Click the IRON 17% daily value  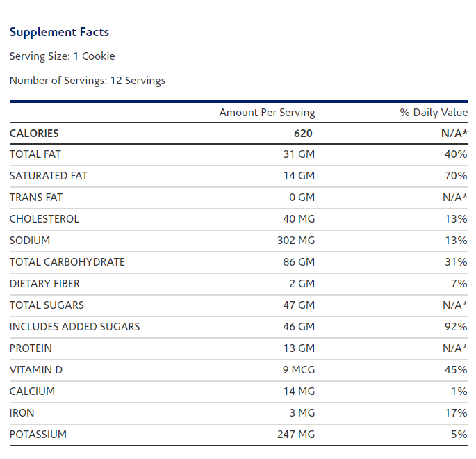tap(456, 413)
